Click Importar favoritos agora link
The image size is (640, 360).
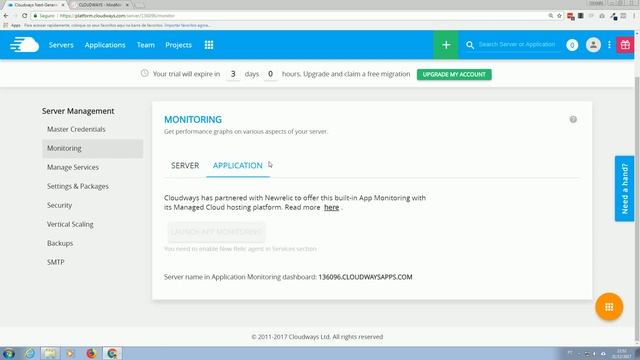pyautogui.click(x=187, y=25)
